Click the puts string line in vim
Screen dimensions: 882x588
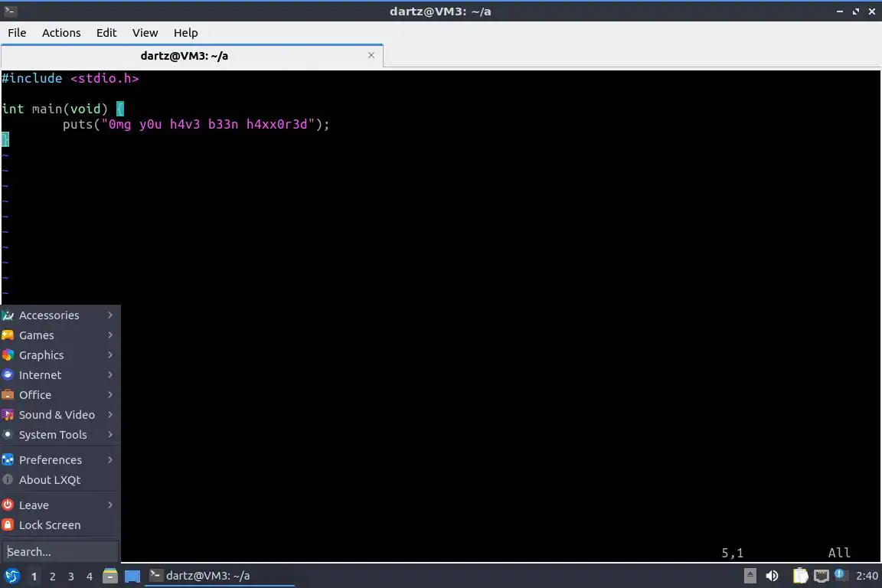(x=196, y=124)
